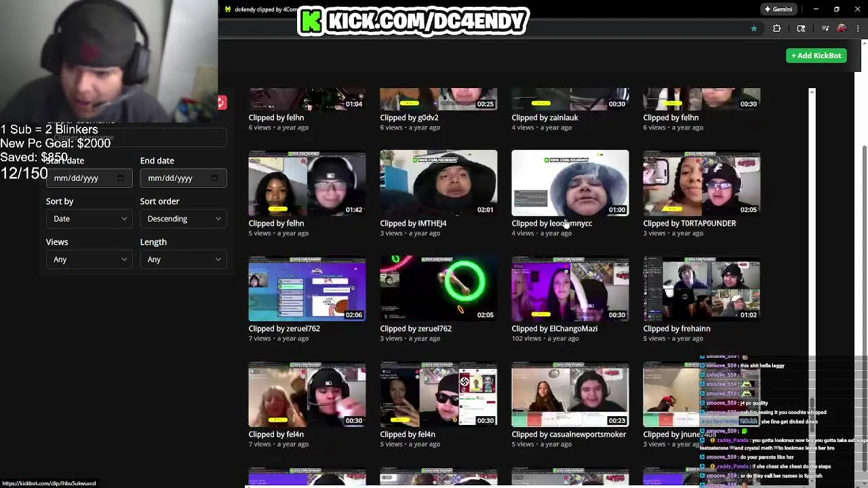Image resolution: width=868 pixels, height=488 pixels.
Task: Open the 02:06 clip thumbnail by zeruel762
Action: pos(307,289)
